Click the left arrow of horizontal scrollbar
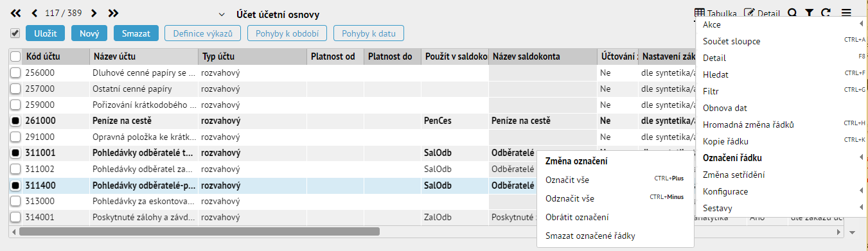Image resolution: width=868 pixels, height=251 pixels. click(x=13, y=231)
